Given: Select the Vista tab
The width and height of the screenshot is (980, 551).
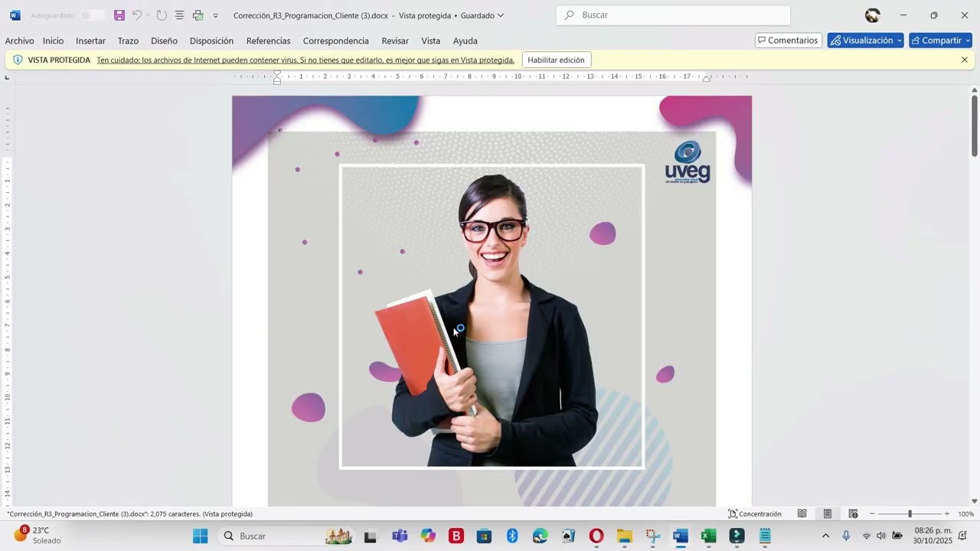Looking at the screenshot, I should coord(431,41).
